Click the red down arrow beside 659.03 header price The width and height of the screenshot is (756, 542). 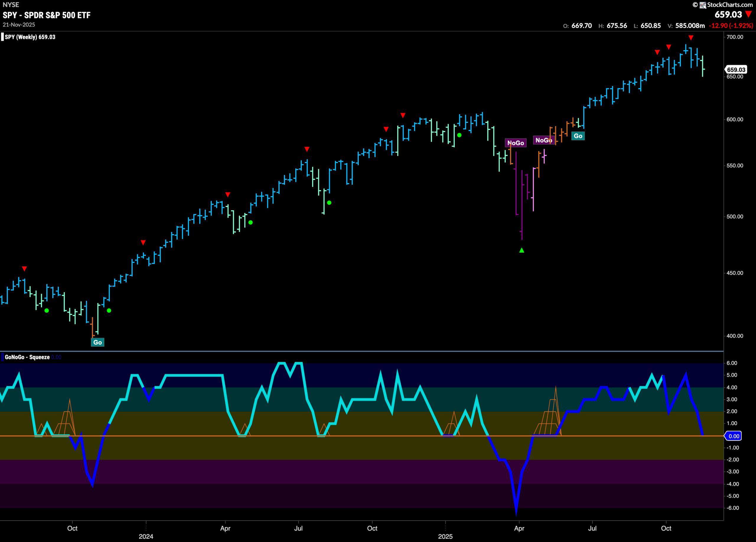coord(749,14)
